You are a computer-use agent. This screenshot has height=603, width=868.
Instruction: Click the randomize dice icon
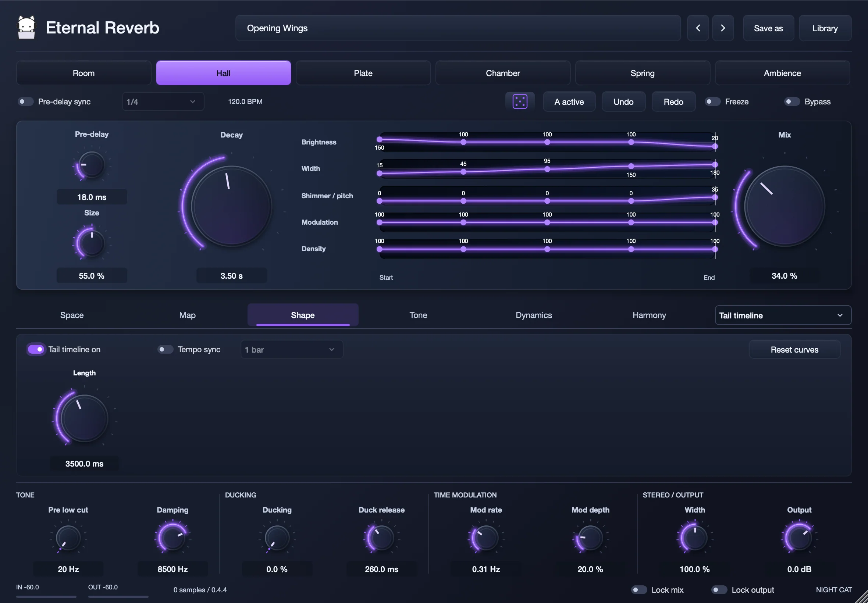[x=520, y=101]
